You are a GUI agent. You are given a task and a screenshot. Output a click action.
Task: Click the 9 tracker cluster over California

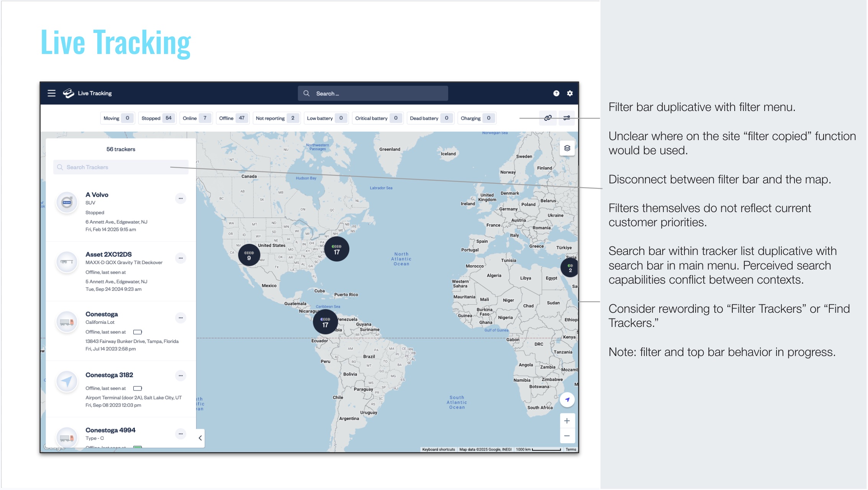pyautogui.click(x=249, y=255)
